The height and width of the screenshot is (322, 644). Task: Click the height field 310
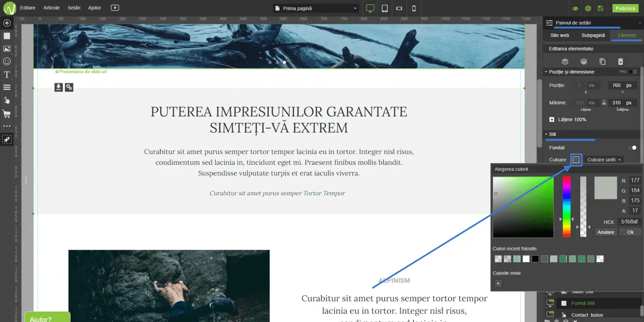[622, 103]
